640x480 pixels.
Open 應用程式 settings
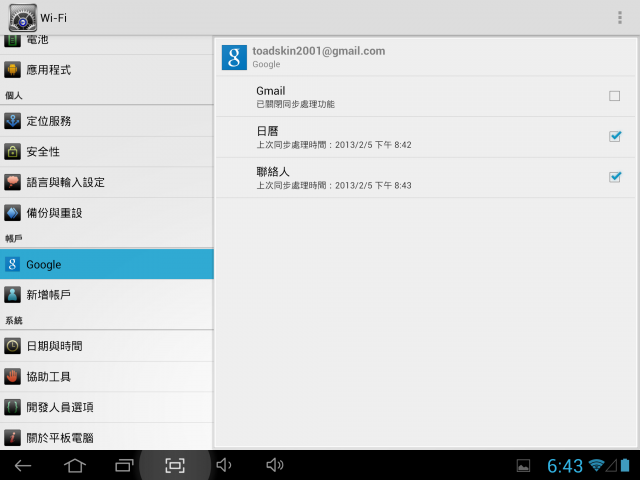click(x=107, y=70)
